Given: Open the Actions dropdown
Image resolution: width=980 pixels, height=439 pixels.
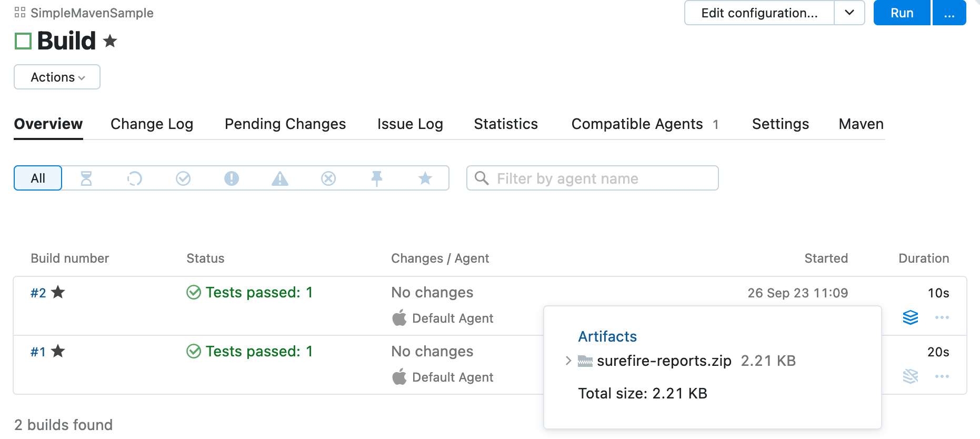Looking at the screenshot, I should pyautogui.click(x=57, y=77).
